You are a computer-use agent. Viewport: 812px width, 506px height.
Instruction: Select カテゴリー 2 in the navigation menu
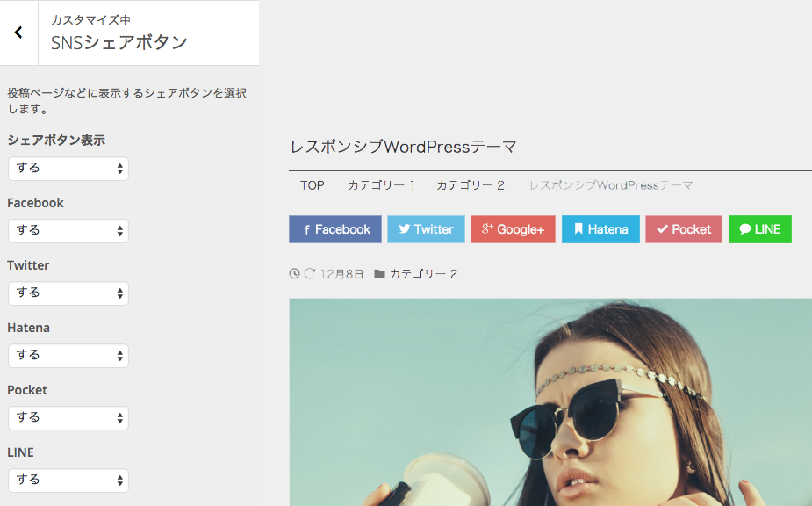471,185
